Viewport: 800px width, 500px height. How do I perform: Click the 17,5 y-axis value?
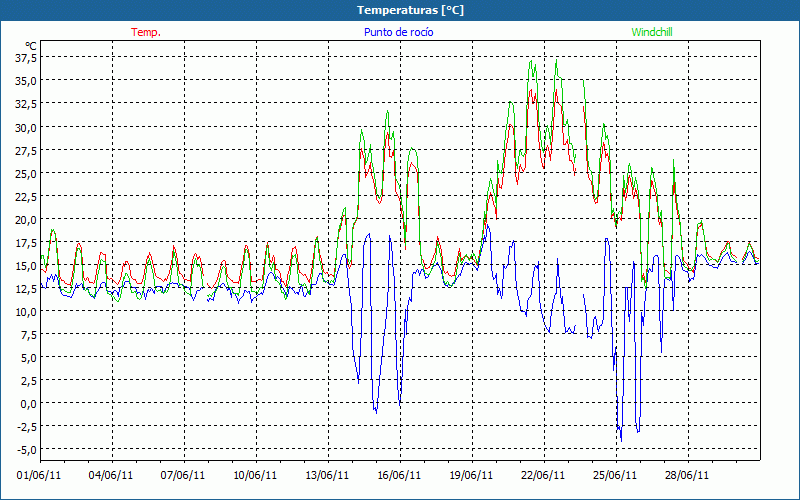(x=26, y=242)
